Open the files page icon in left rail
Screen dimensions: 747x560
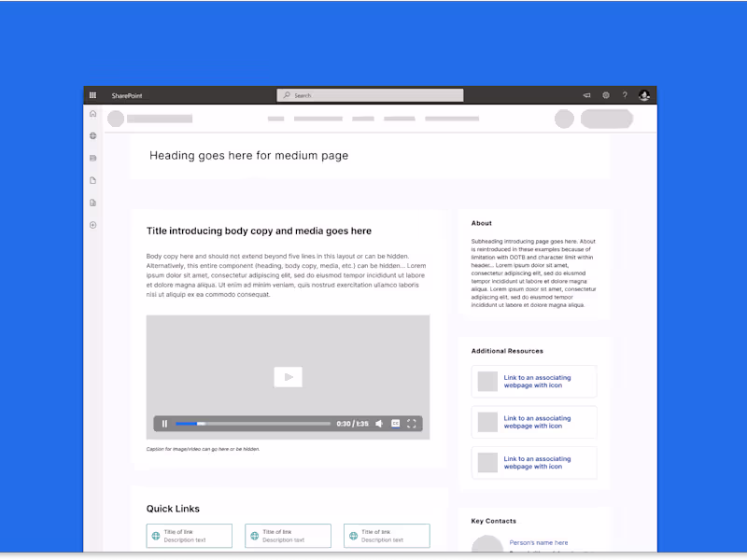click(92, 180)
